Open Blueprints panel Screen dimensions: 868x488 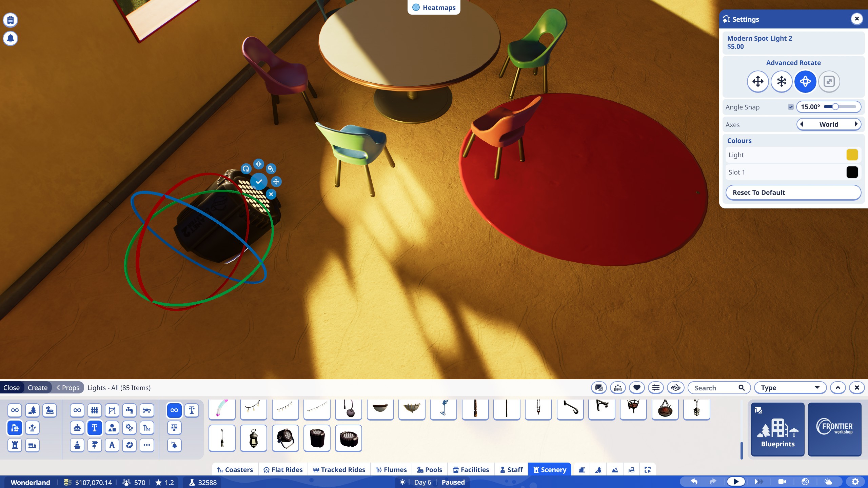[778, 429]
